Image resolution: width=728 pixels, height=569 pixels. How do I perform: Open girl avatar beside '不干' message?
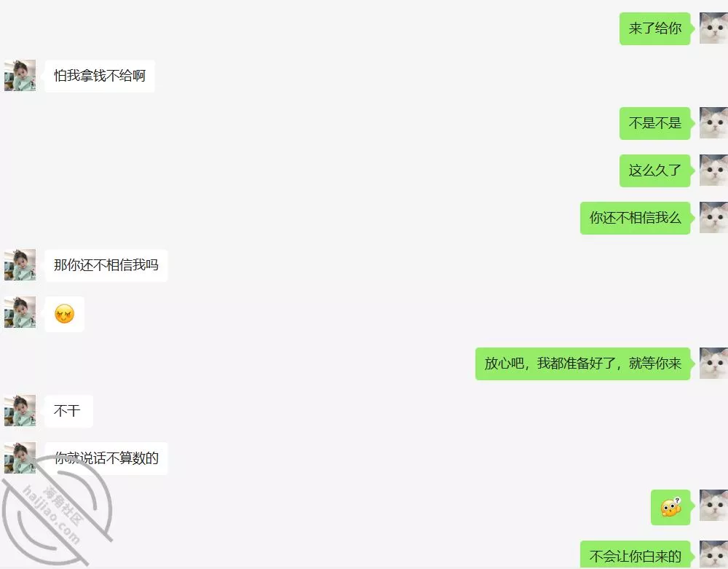[20, 411]
